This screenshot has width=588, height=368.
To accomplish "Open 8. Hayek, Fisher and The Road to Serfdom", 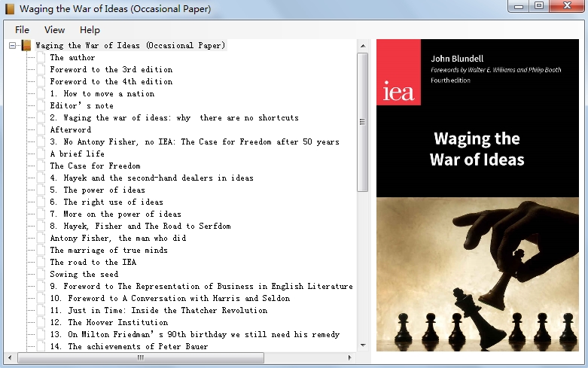I will [x=140, y=226].
